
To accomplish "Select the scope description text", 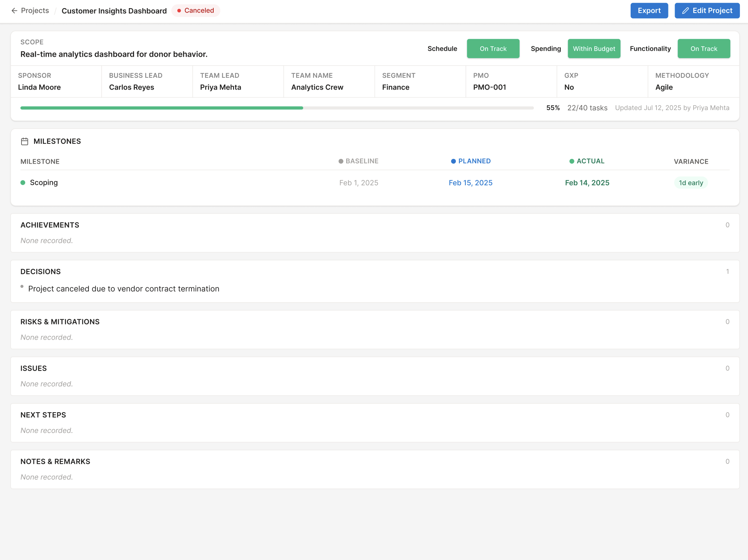I will click(x=114, y=54).
